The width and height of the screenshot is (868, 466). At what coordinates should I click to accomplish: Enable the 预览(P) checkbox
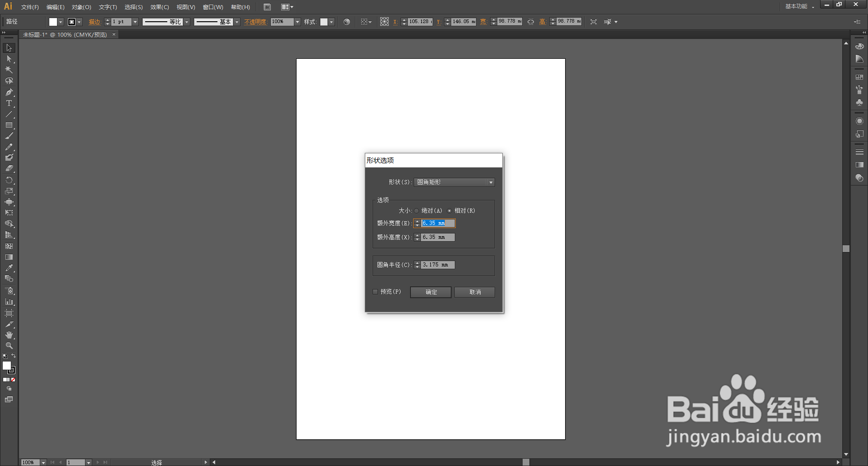click(x=375, y=292)
